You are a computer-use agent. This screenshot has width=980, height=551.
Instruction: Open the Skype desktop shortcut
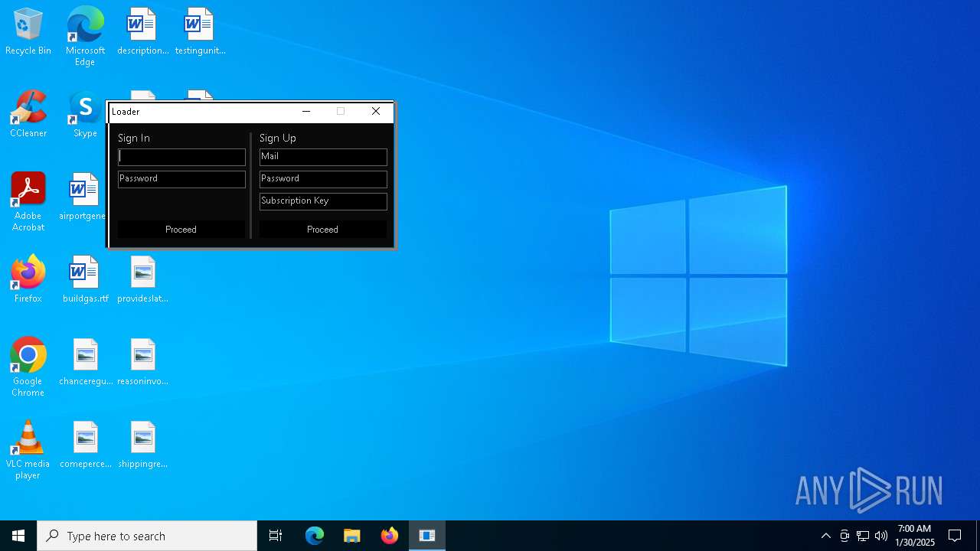(x=85, y=115)
